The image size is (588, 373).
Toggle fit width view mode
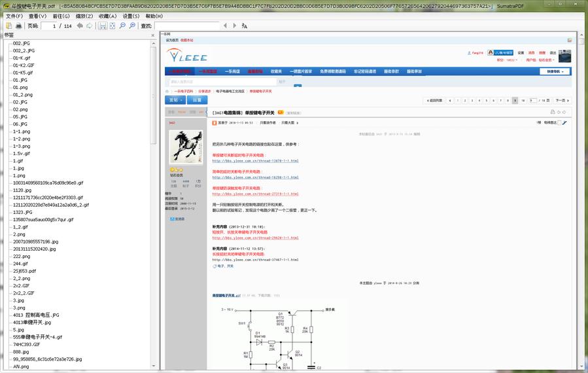(103, 26)
